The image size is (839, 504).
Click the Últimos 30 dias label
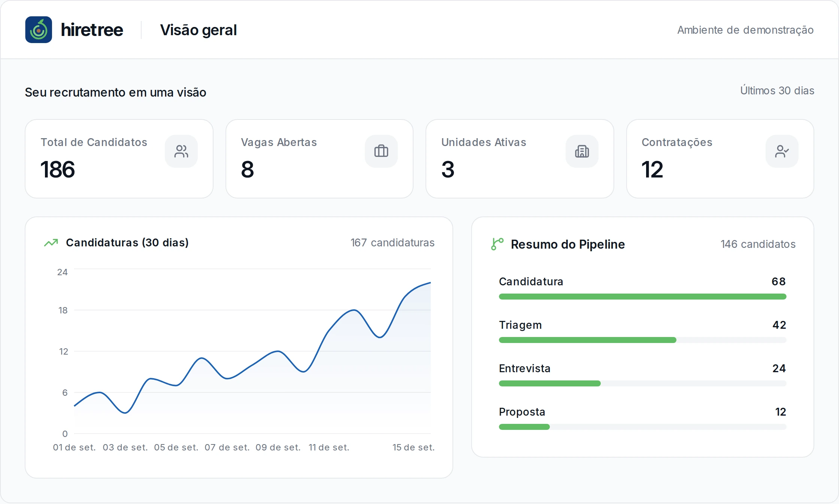[777, 91]
